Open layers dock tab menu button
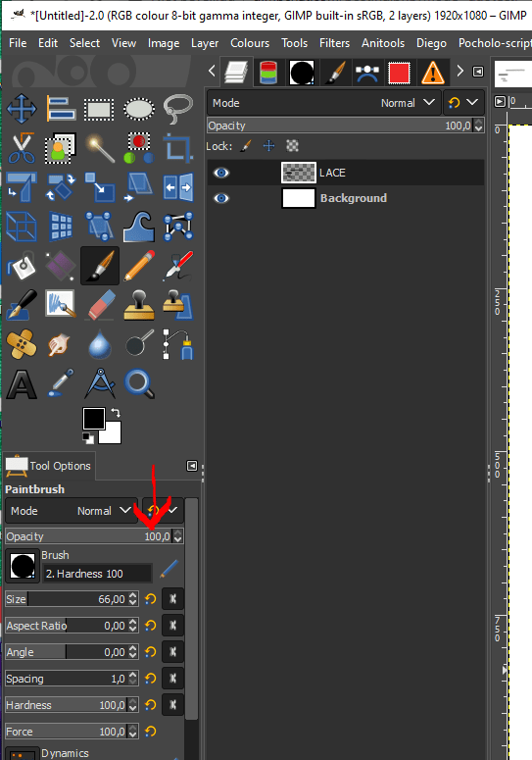This screenshot has width=532, height=760. [478, 72]
